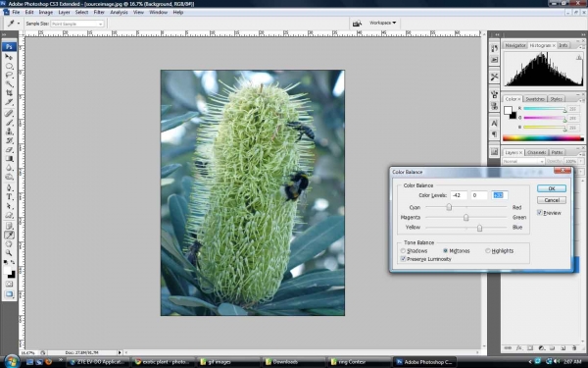
Task: Click Cancel in Color Balance dialog
Action: [551, 200]
